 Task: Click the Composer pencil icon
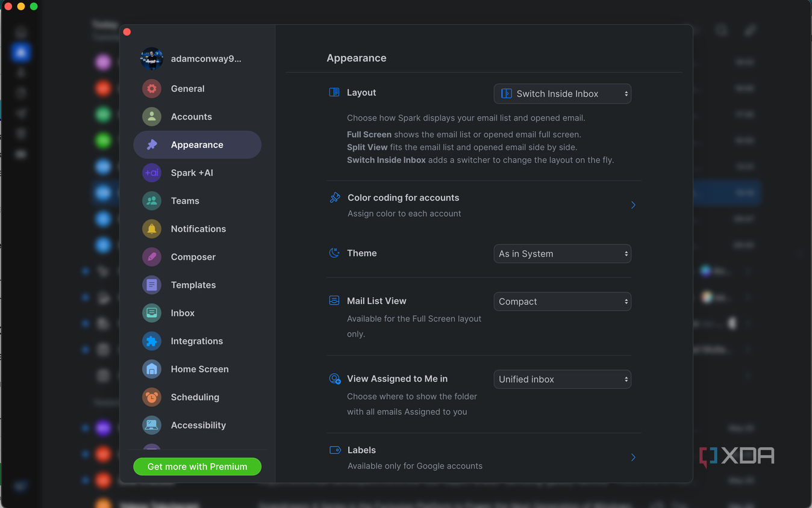(152, 257)
